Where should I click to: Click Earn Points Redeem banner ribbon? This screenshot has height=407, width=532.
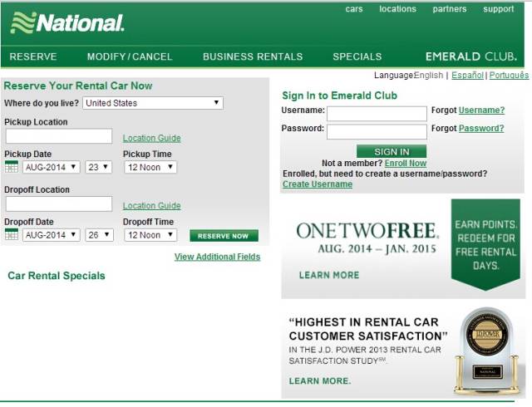pyautogui.click(x=485, y=244)
